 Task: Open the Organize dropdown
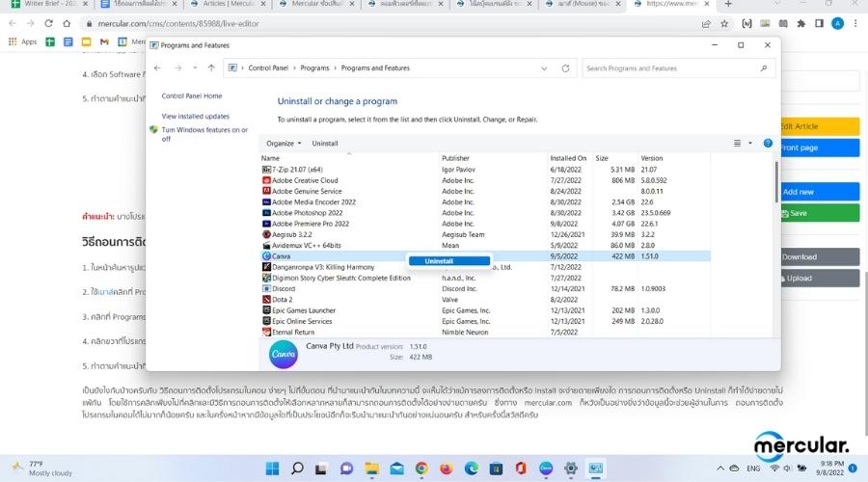tap(284, 144)
